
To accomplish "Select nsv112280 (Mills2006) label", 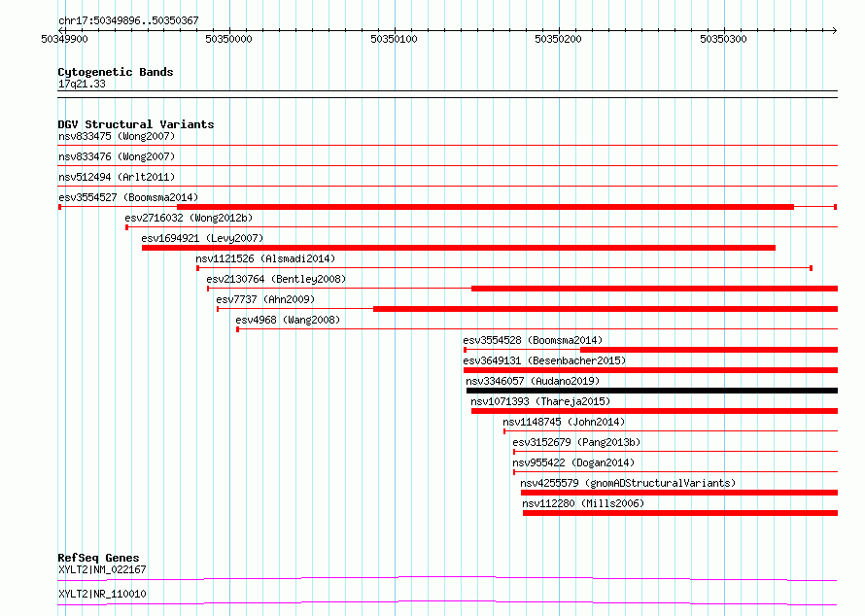I will [x=583, y=503].
